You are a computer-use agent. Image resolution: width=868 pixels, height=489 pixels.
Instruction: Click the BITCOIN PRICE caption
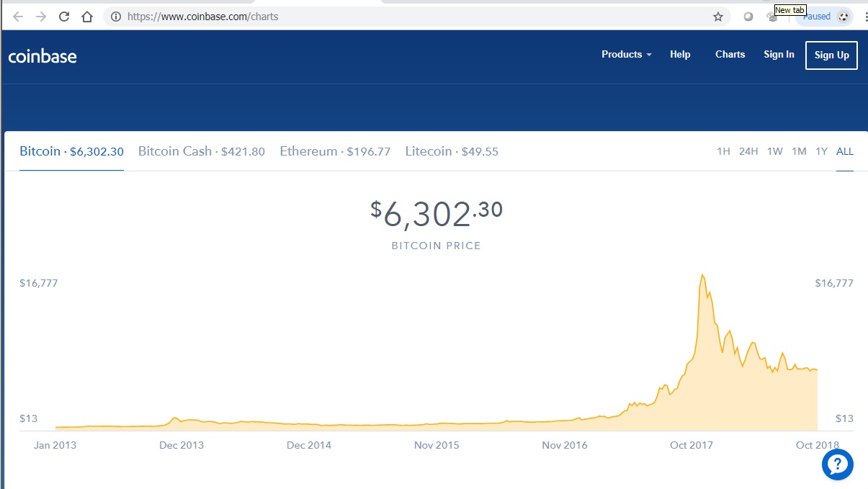[x=436, y=246]
